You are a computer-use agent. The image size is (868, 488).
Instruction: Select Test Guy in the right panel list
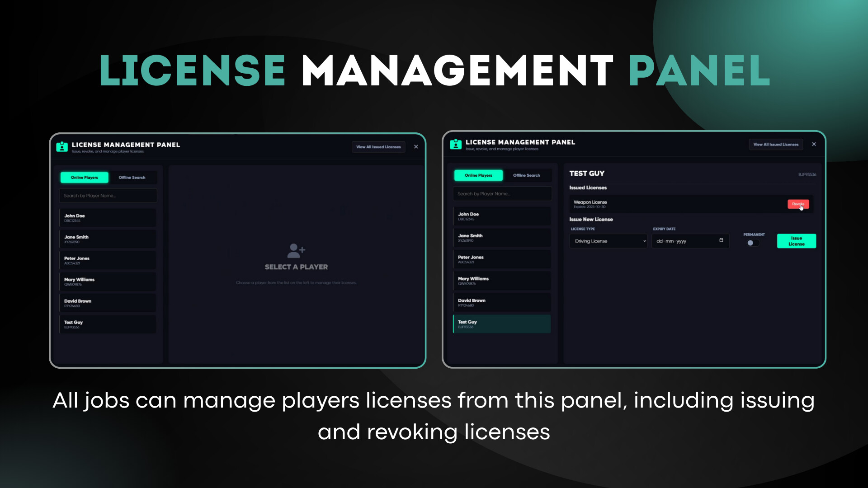coord(502,324)
